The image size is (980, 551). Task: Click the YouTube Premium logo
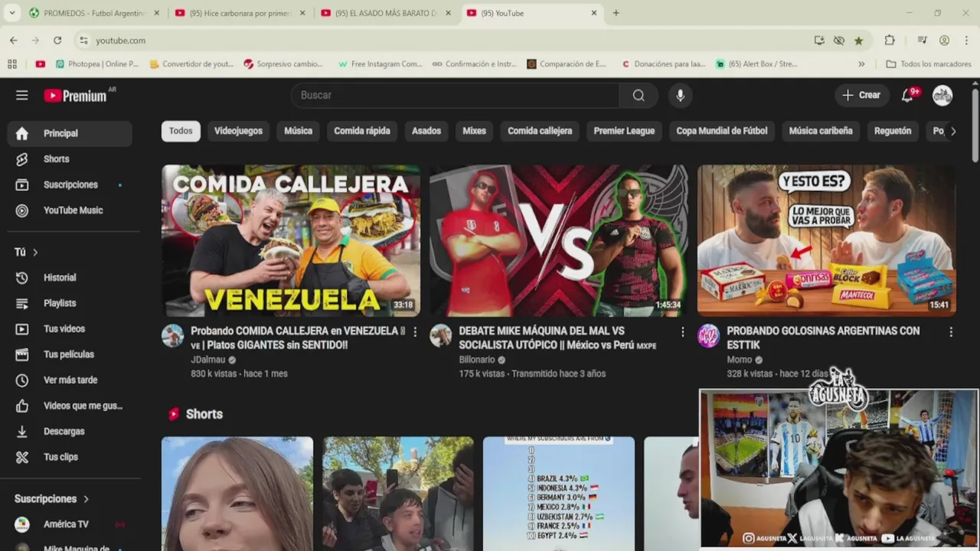(x=77, y=95)
